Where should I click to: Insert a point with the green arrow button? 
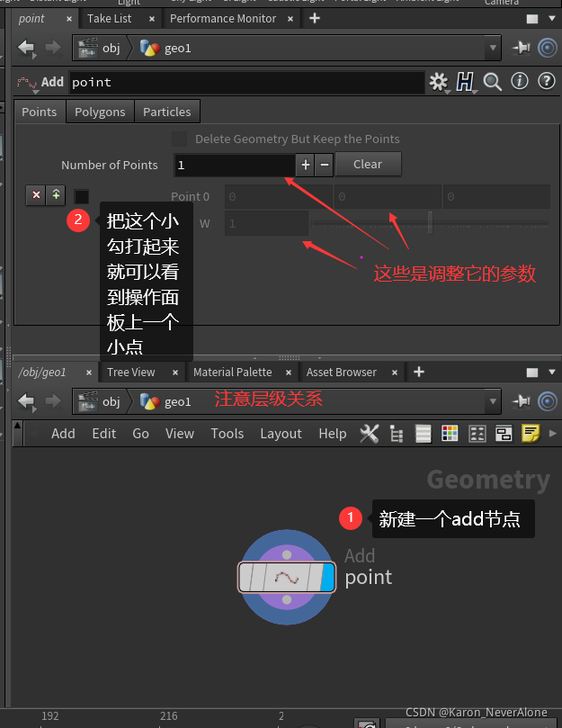tap(56, 195)
